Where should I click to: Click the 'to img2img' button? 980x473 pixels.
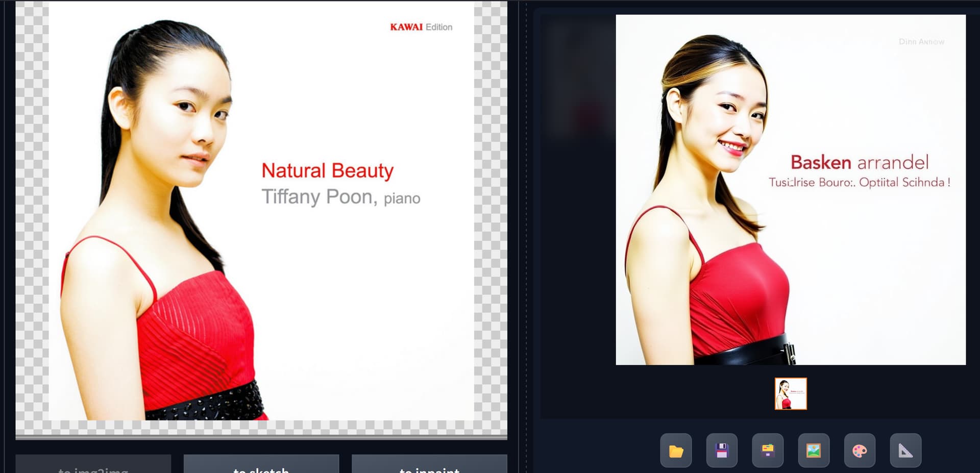(93, 464)
